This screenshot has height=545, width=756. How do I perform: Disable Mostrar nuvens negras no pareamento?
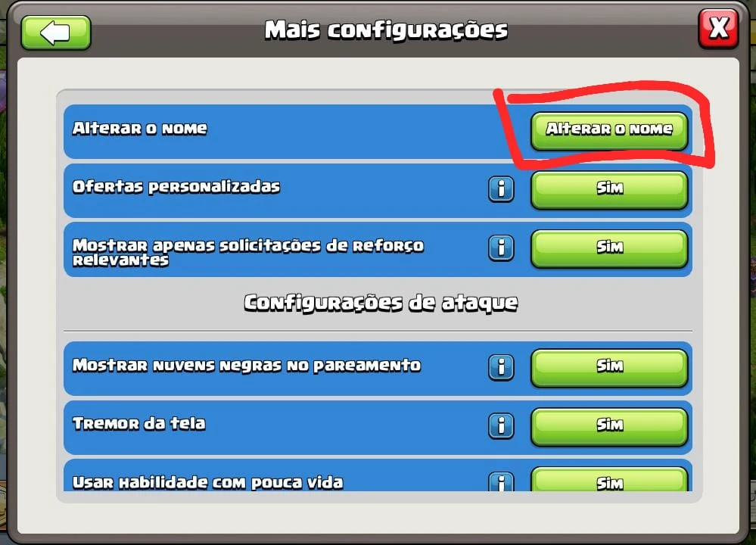pos(609,368)
